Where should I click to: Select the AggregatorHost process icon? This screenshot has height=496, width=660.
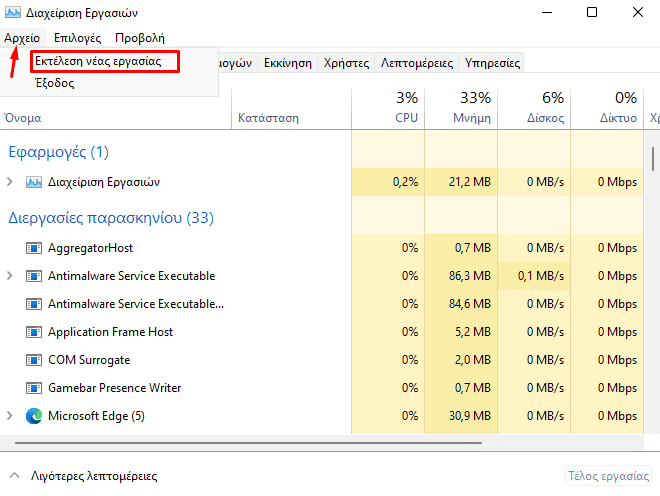coord(34,248)
